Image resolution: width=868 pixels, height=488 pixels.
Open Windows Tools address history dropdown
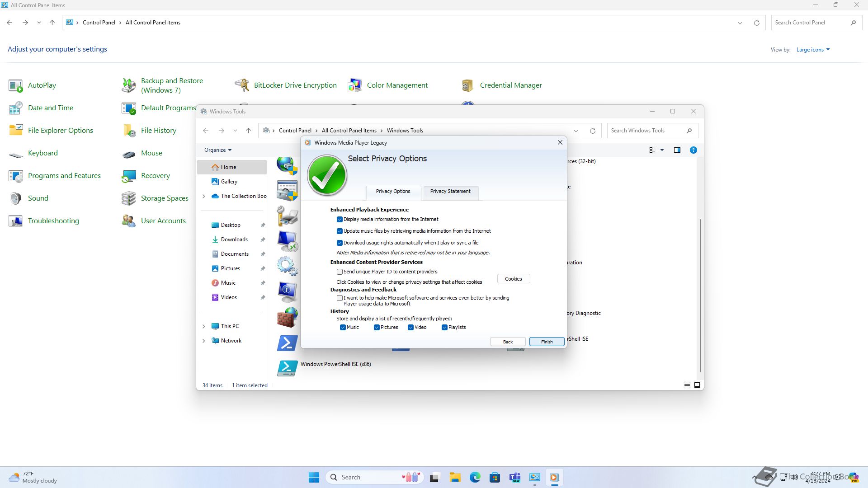pos(576,131)
